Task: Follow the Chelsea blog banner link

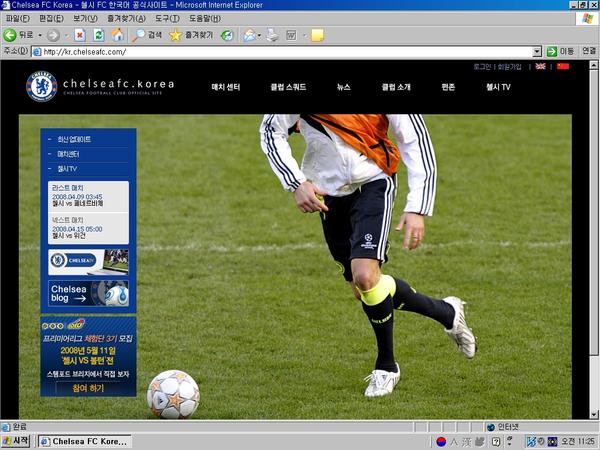Action: (88, 293)
